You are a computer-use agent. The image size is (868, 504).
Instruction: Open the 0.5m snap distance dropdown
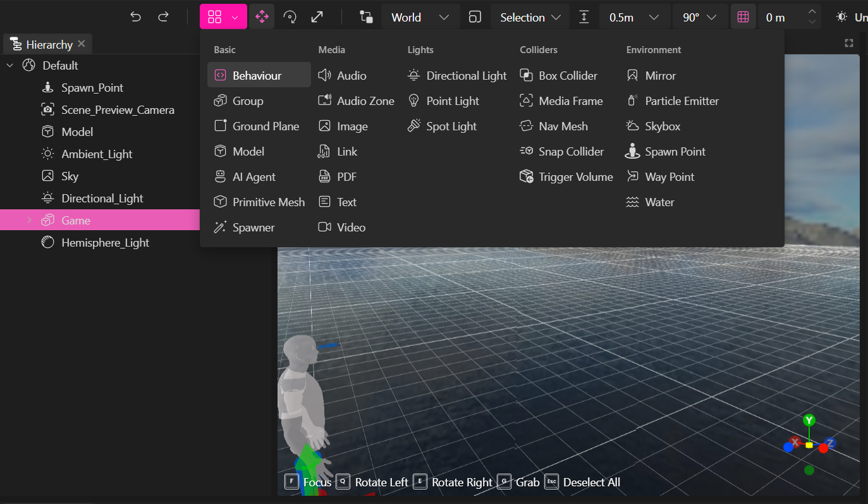coord(634,17)
